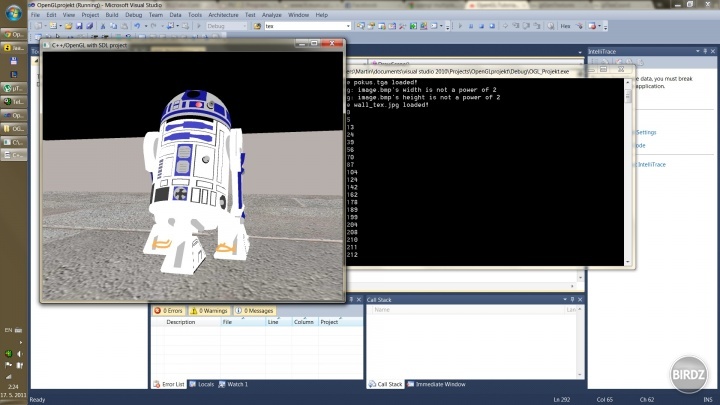This screenshot has width=720, height=405.
Task: Switch to the Locals tab
Action: point(202,384)
